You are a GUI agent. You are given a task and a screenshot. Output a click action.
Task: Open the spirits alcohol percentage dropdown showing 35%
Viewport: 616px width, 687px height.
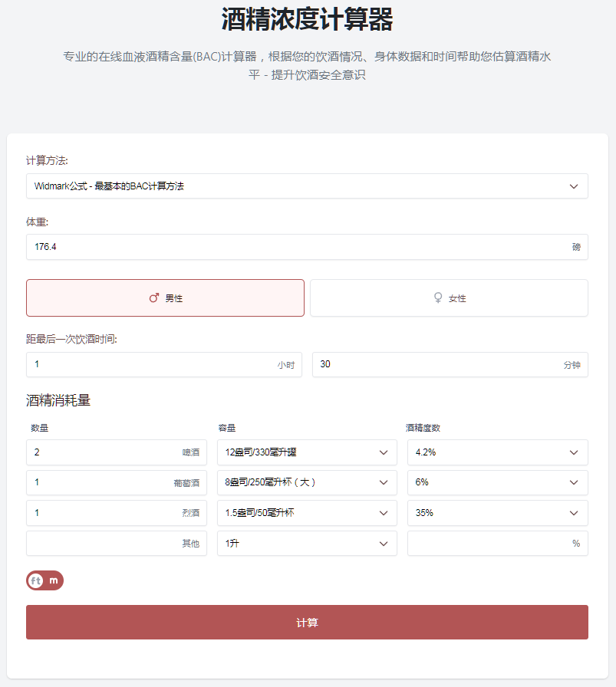click(x=497, y=513)
